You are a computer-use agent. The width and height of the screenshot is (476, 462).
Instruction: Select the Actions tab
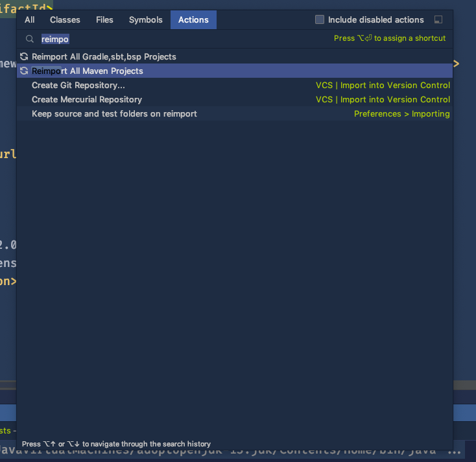193,19
